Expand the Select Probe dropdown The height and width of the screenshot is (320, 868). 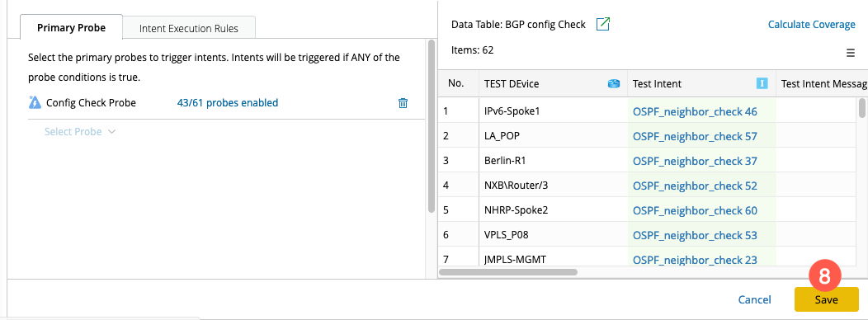tap(80, 132)
